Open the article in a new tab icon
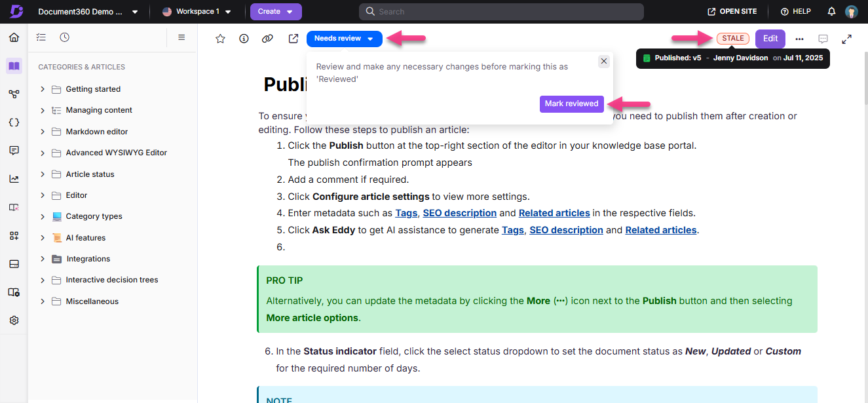 293,38
